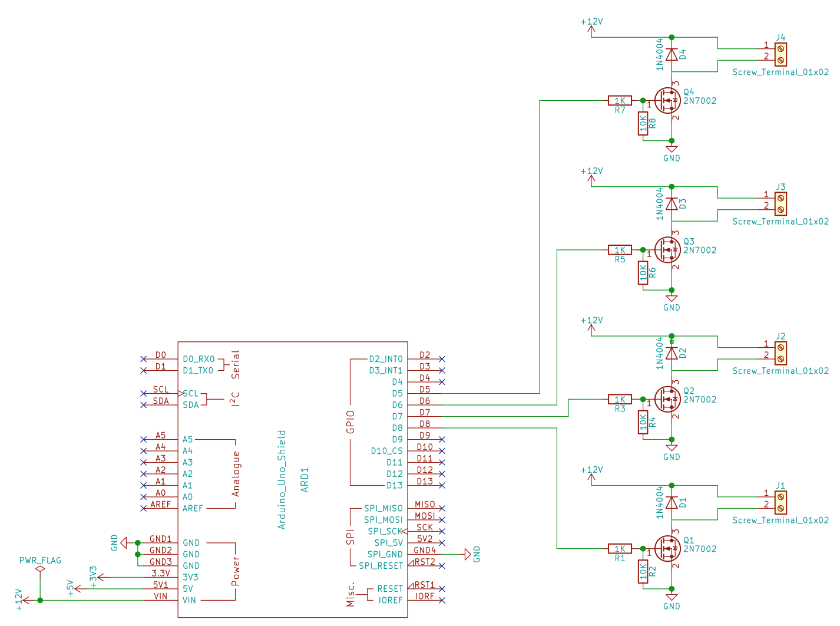The image size is (840, 626).
Task: Click the D4 1N4004 diode symbol
Action: 672,54
